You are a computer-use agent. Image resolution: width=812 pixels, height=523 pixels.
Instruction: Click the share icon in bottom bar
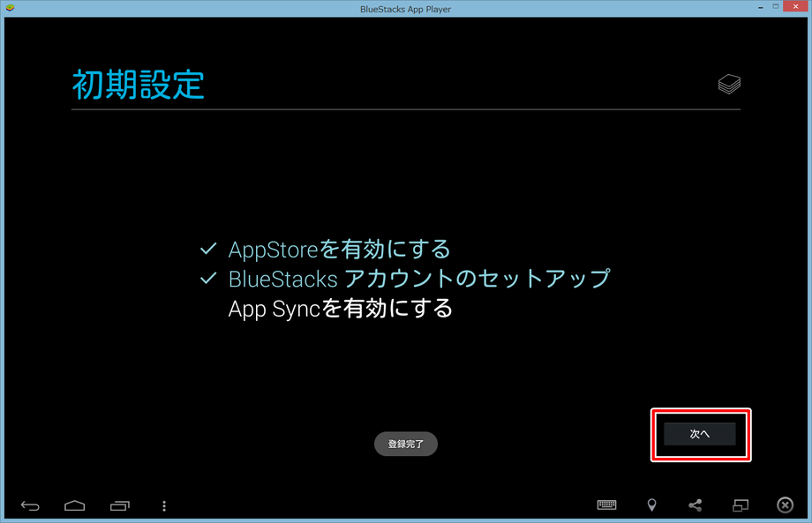point(695,505)
